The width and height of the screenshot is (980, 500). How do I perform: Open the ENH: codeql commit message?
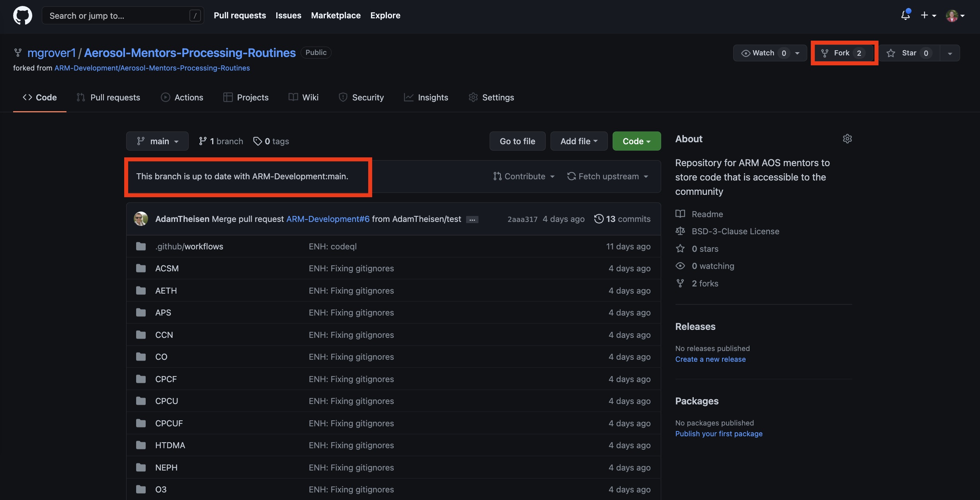(x=332, y=246)
